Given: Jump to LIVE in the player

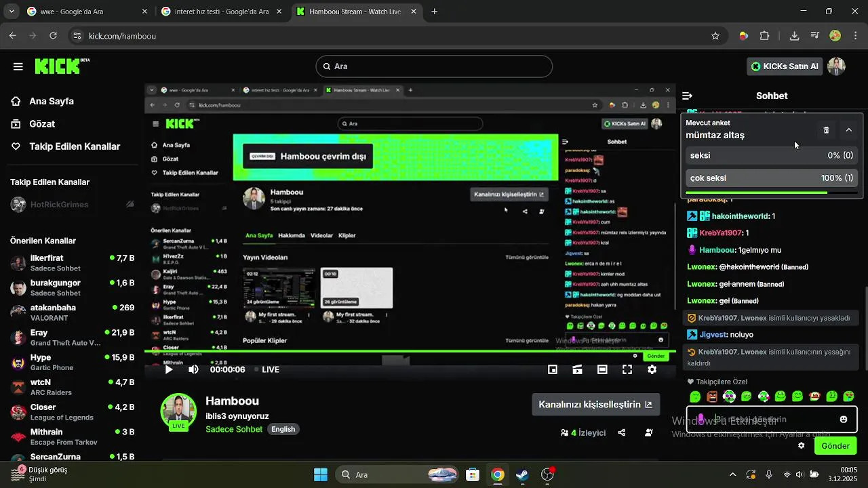Looking at the screenshot, I should (x=267, y=369).
